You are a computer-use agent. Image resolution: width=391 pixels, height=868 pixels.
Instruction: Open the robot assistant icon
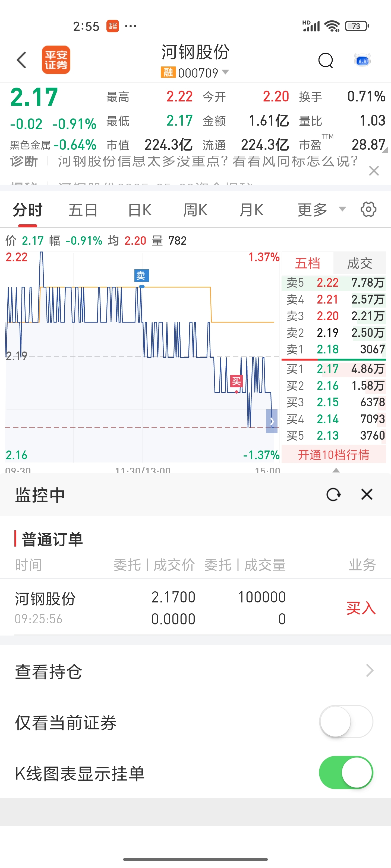pyautogui.click(x=362, y=60)
